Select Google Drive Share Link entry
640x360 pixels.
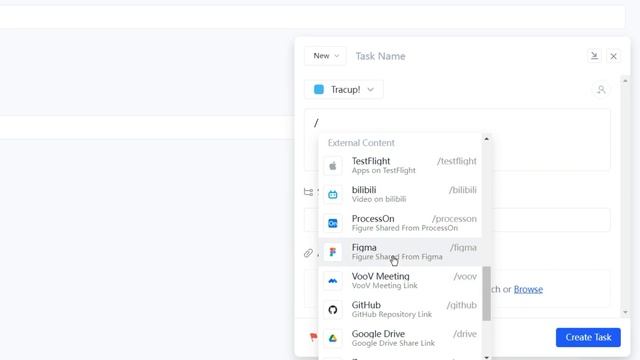(x=400, y=338)
